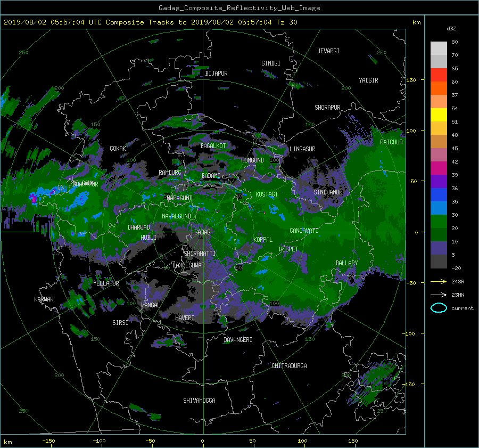Click the UTC Composite Tracks timestamp header

pyautogui.click(x=150, y=22)
